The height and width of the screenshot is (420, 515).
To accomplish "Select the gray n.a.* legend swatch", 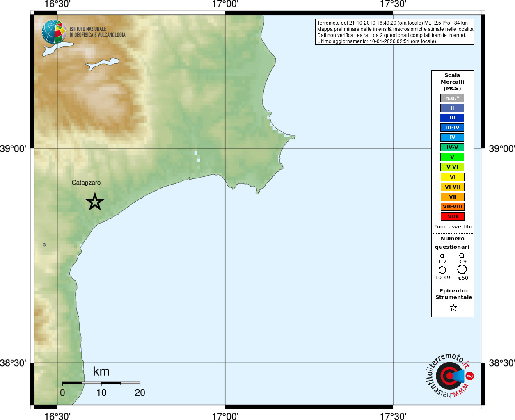I will 452,98.
